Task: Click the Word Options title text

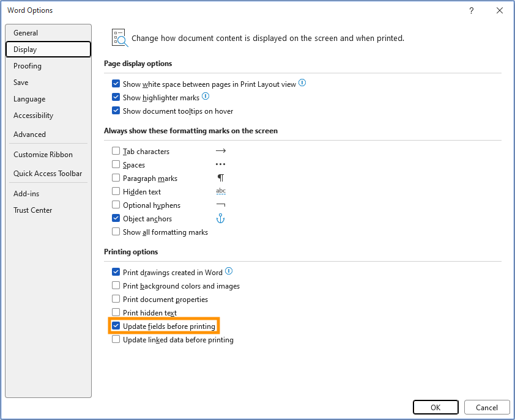Action: (30, 10)
